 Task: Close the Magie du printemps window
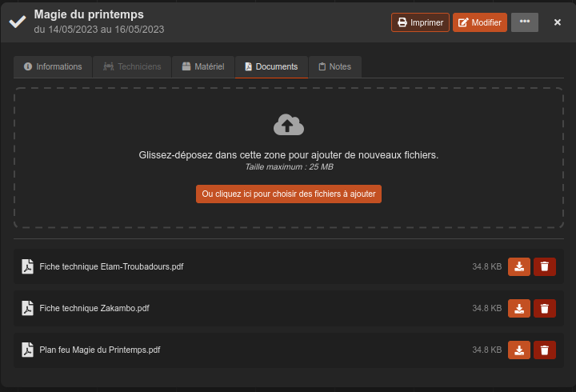click(x=558, y=22)
